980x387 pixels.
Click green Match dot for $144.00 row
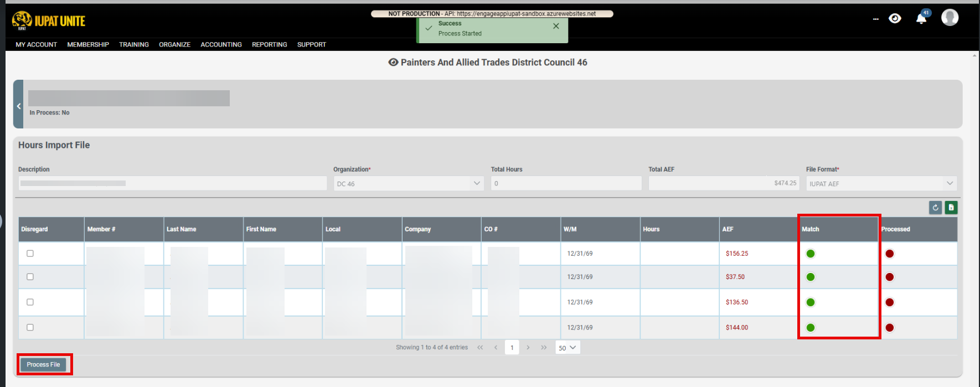(811, 328)
